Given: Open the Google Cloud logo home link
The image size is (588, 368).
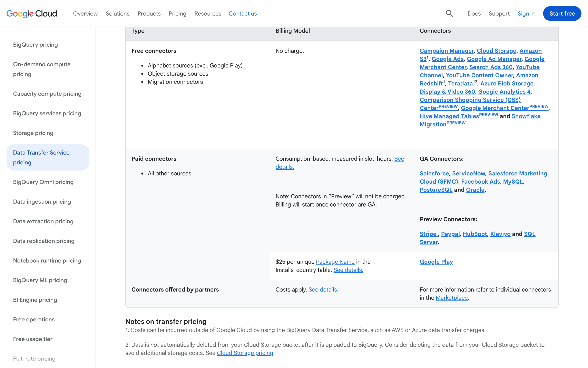Looking at the screenshot, I should (x=32, y=14).
